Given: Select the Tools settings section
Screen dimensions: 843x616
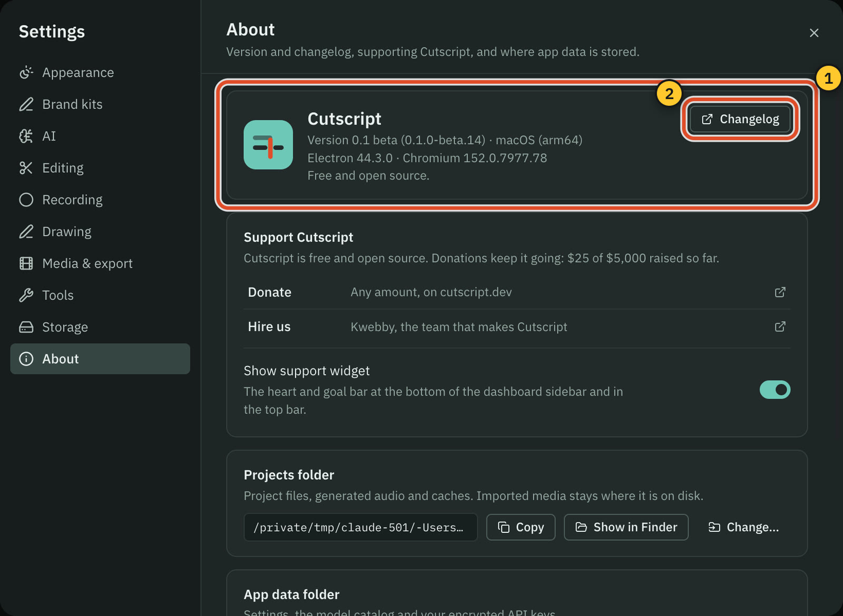Looking at the screenshot, I should tap(100, 295).
